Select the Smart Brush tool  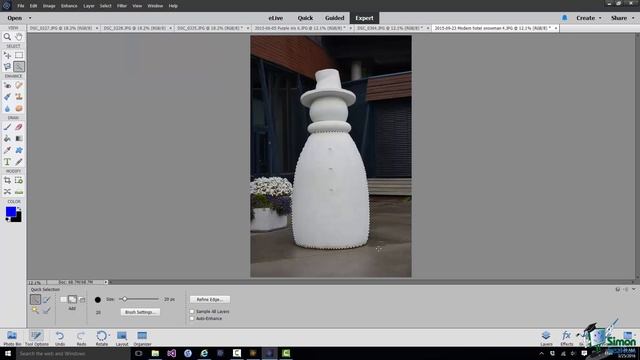click(7, 97)
